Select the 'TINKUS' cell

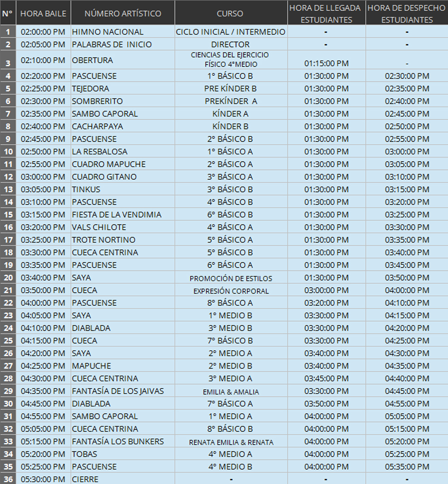tap(123, 189)
